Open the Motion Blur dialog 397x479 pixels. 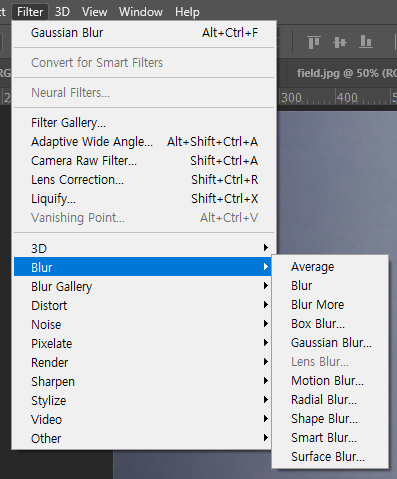click(x=330, y=380)
